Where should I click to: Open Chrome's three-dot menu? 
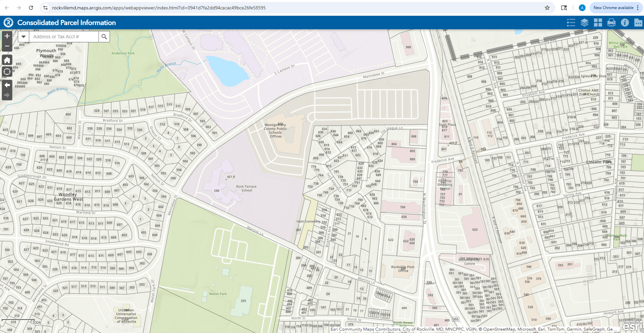tap(638, 8)
